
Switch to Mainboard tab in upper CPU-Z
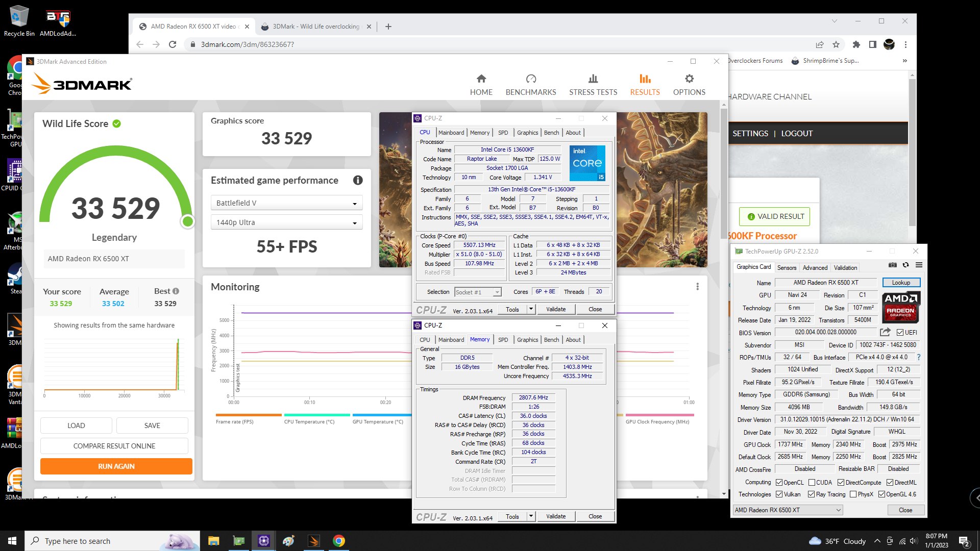tap(451, 132)
